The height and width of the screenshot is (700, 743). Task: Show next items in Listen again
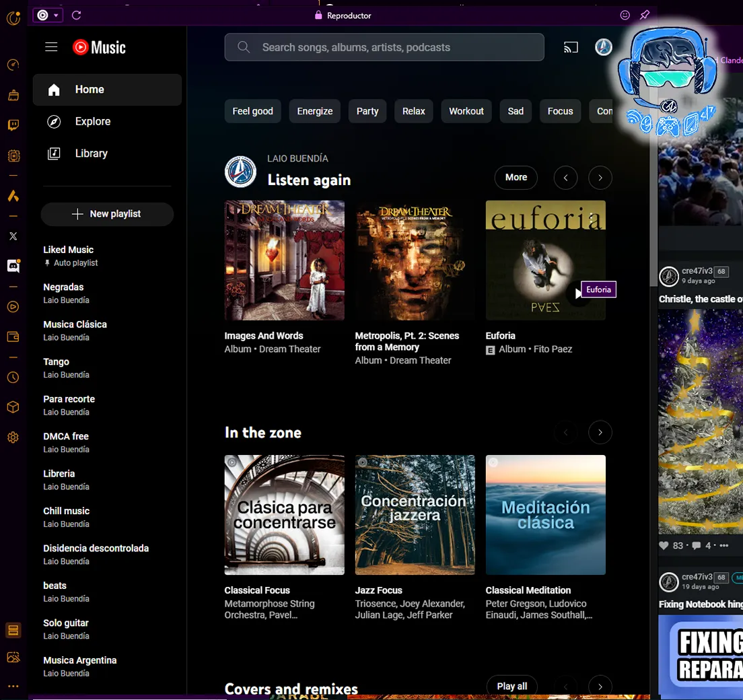600,178
